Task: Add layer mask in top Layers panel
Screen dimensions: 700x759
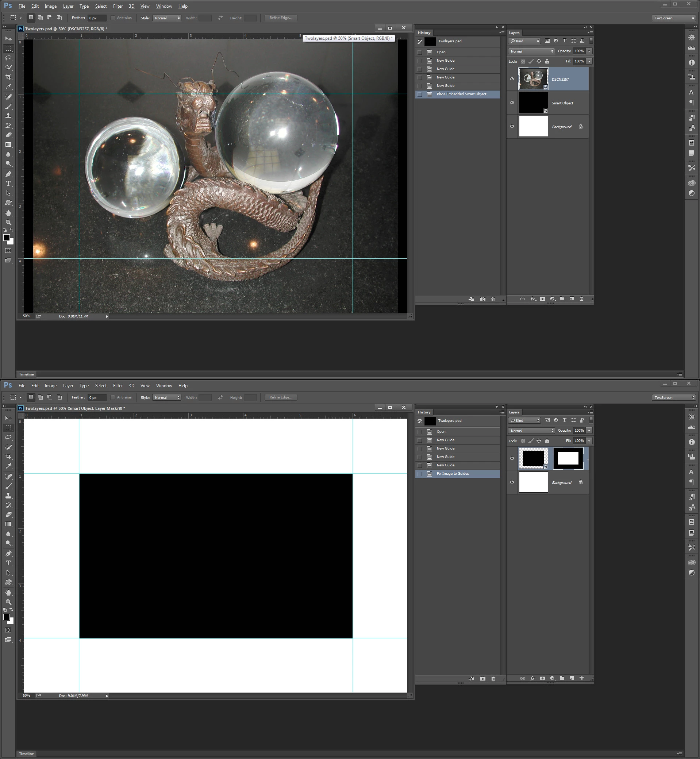Action: click(x=542, y=299)
